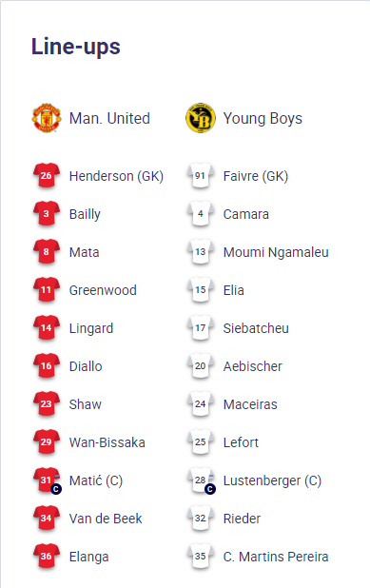Open the Man. United team name link
Screen dimensions: 370x588
(x=109, y=119)
